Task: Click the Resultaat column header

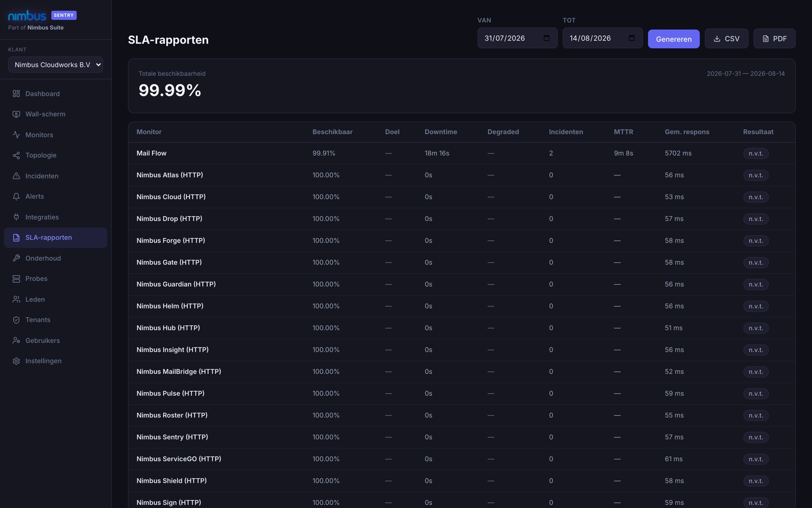Action: 758,132
